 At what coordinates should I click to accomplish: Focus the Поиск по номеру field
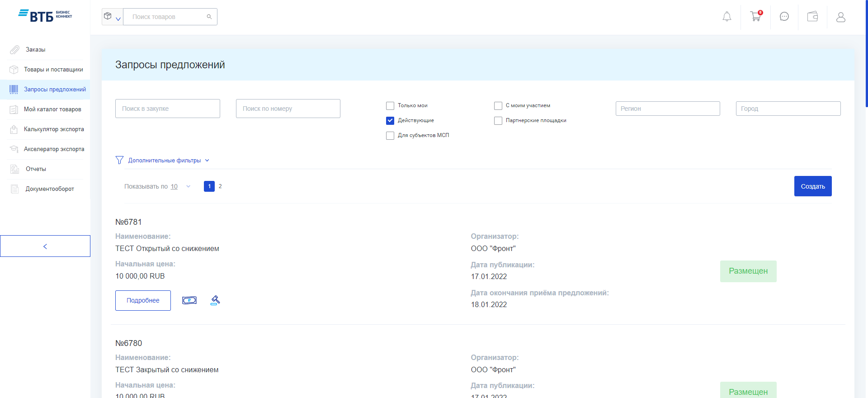tap(288, 109)
